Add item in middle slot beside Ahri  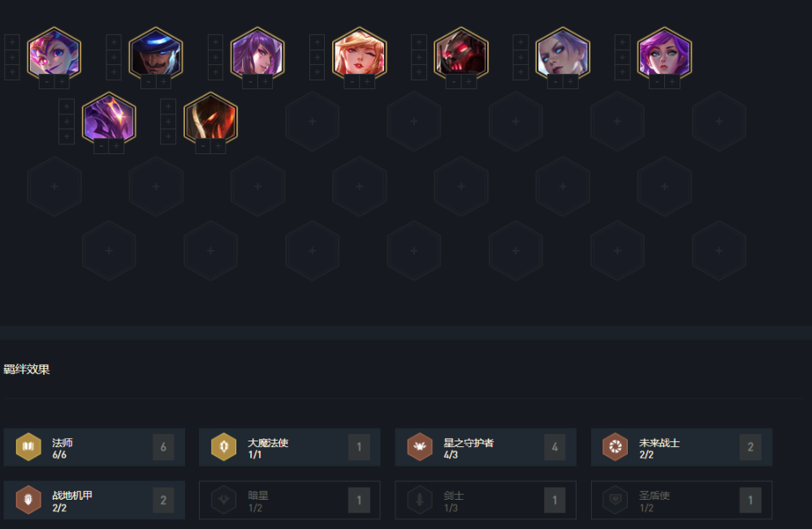pos(317,57)
